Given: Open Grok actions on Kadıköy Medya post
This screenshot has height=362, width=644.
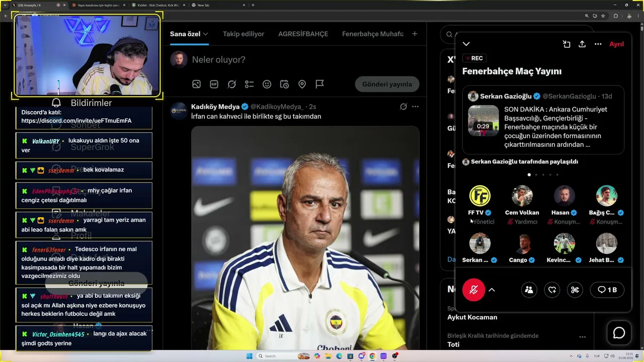Looking at the screenshot, I should [403, 107].
